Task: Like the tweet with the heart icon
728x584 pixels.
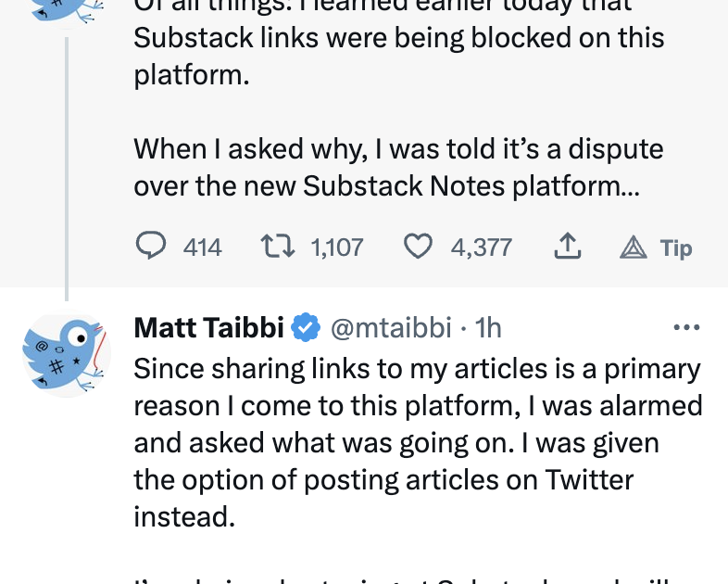Action: point(419,247)
